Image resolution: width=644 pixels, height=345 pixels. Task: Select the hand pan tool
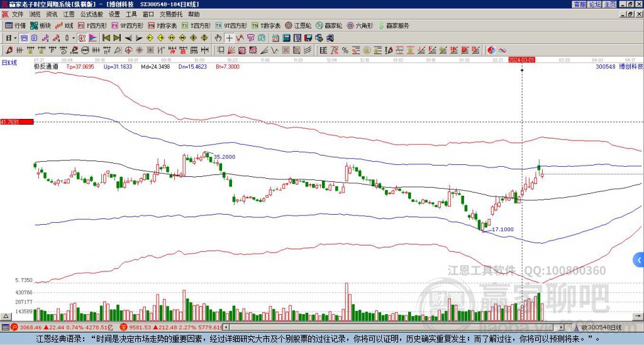[218, 38]
